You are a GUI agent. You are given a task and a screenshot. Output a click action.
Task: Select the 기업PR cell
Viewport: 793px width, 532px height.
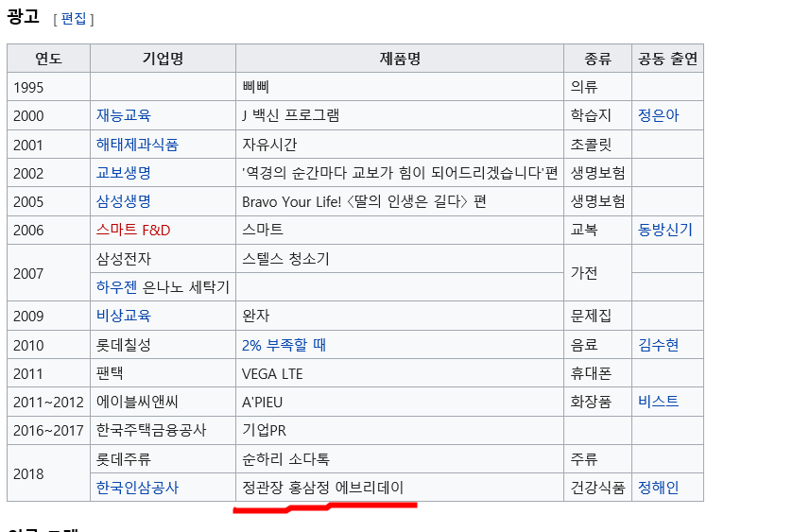[x=400, y=430]
